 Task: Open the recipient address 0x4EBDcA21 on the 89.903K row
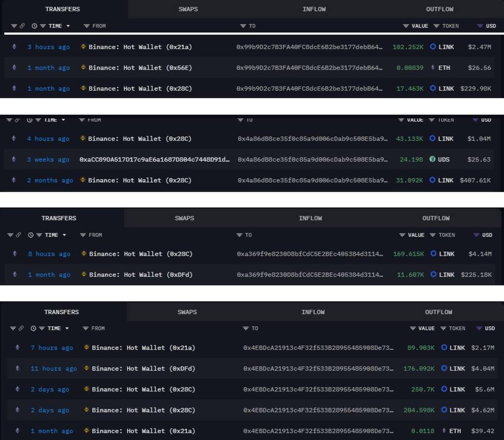318,347
